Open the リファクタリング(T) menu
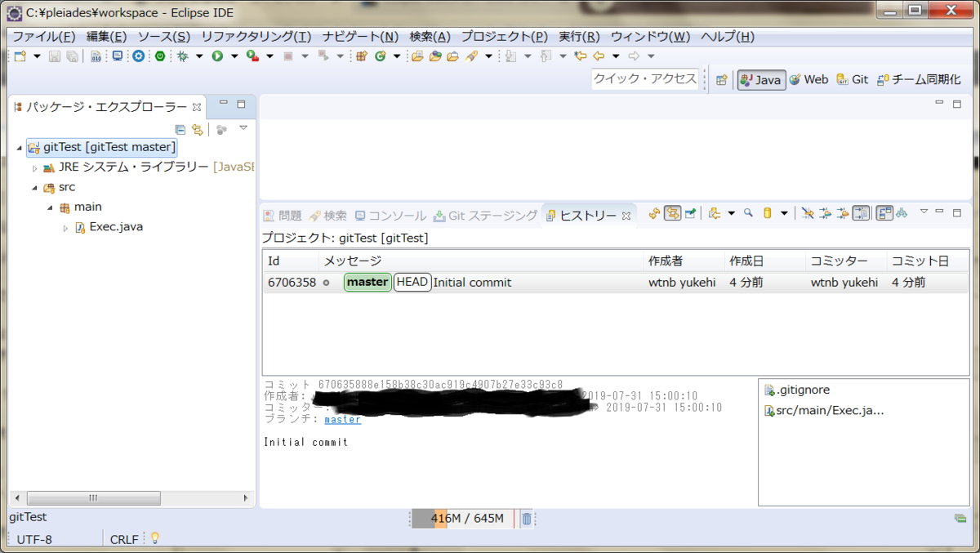Screen dimensions: 980x553 [x=256, y=37]
